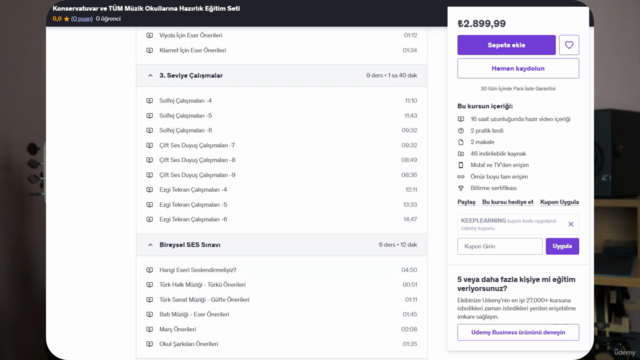Click the downloadable resources icon
Viewport: 640px width, 360px height.
pyautogui.click(x=461, y=153)
